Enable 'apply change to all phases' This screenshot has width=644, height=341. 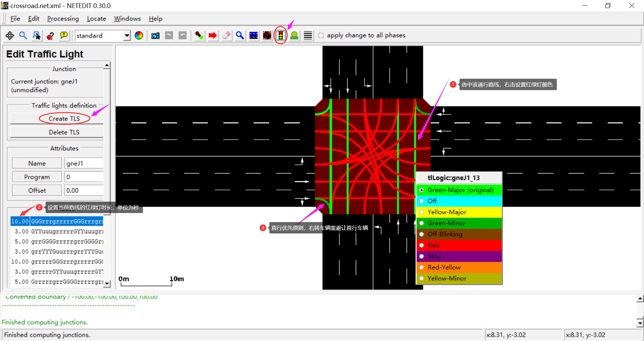click(321, 35)
